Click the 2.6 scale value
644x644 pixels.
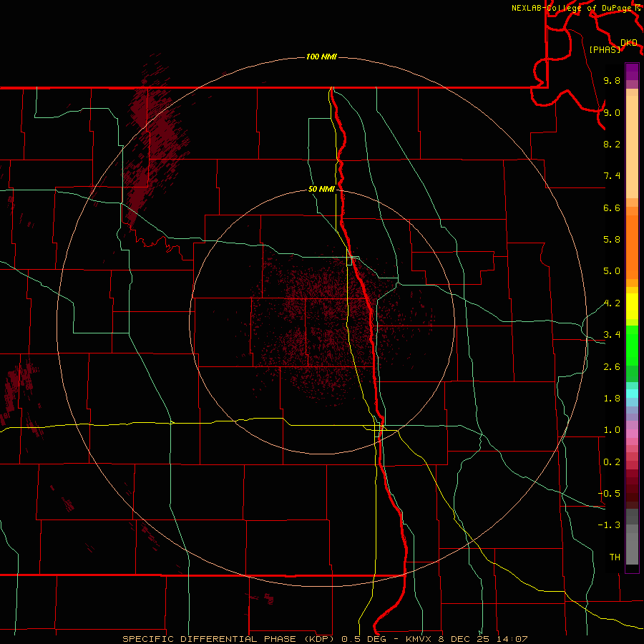coord(612,367)
